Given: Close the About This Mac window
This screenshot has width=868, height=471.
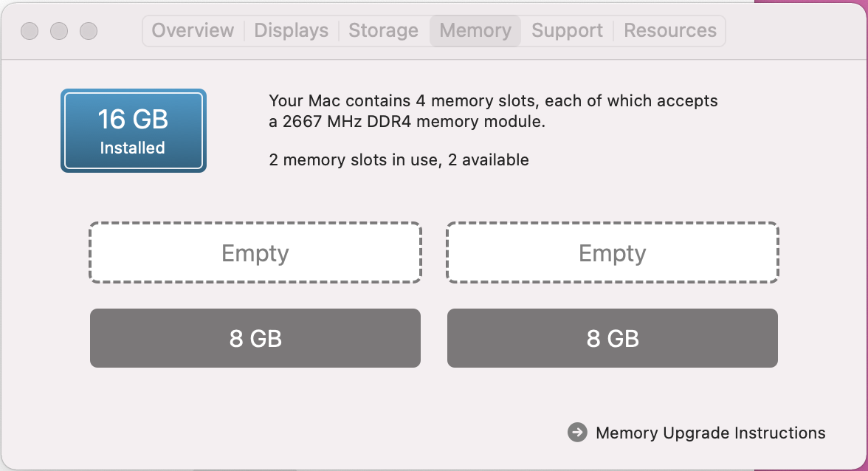Looking at the screenshot, I should [x=30, y=31].
